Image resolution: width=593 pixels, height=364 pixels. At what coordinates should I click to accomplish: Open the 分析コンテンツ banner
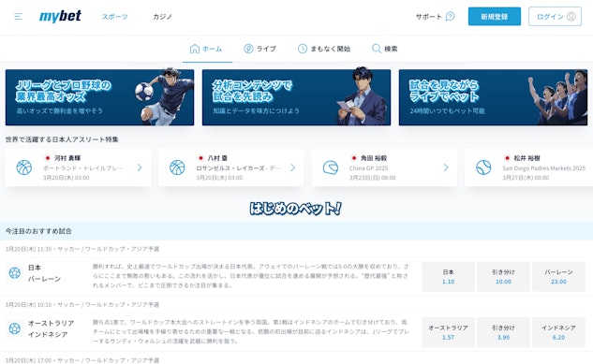click(x=296, y=97)
